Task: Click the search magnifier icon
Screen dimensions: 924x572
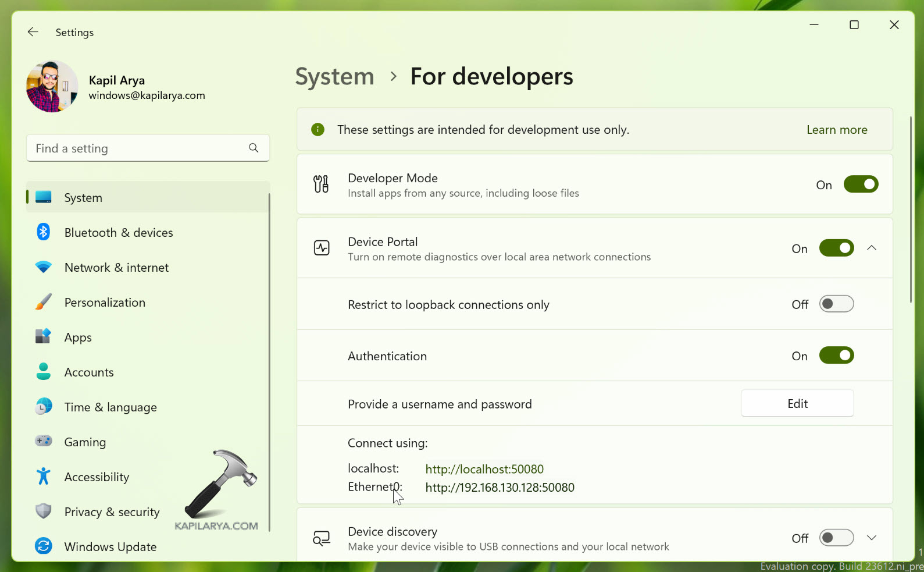Action: [254, 148]
